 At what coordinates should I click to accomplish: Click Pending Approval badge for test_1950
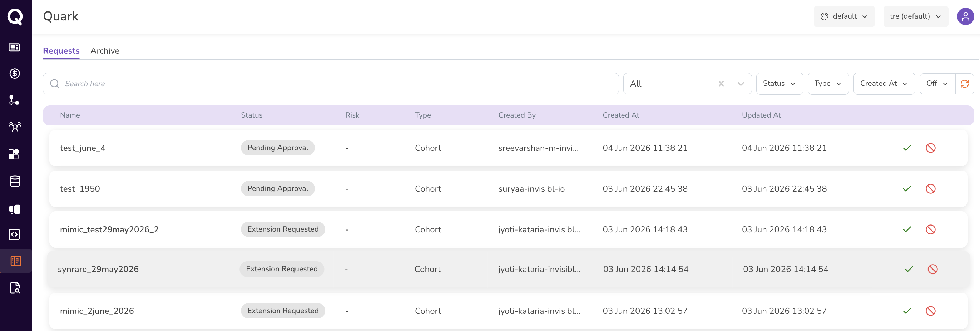point(278,189)
